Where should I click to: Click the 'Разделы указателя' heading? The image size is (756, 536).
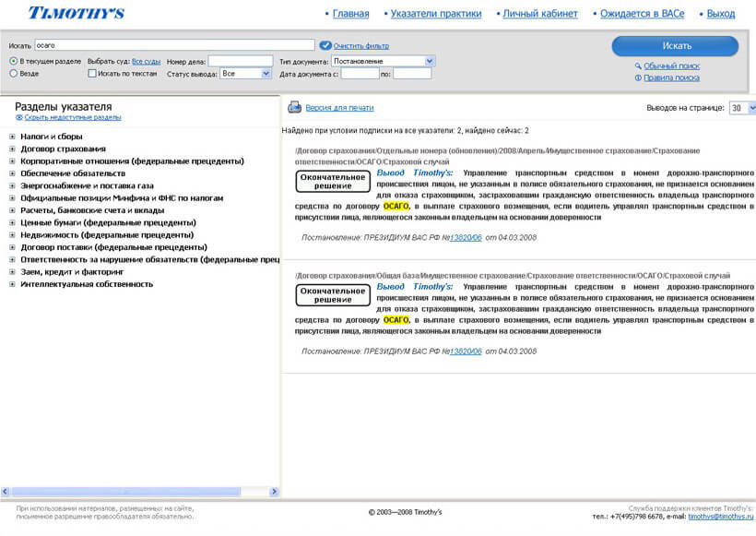64,107
